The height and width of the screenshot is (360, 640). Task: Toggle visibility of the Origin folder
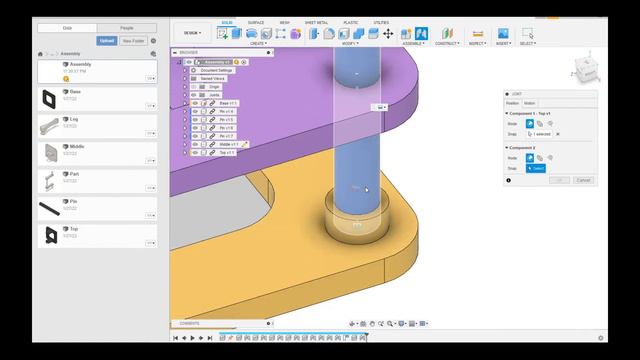click(x=194, y=87)
